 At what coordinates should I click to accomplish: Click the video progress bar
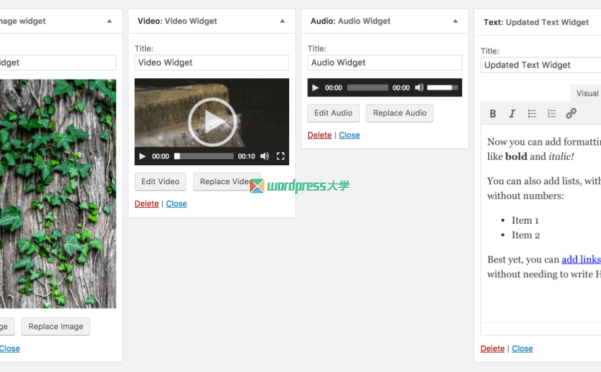(x=204, y=156)
